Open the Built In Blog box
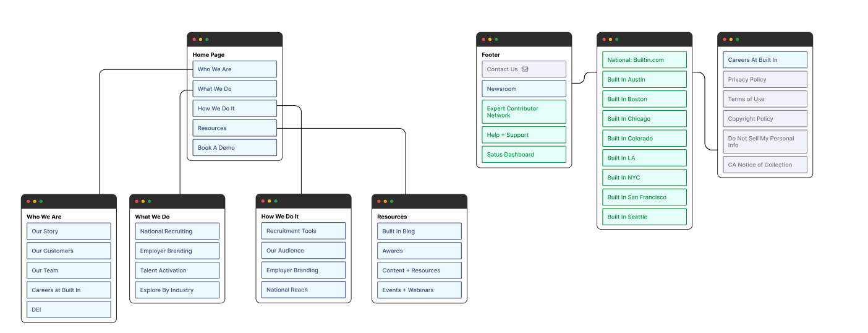Screen dimensions: 868x333 click(420, 231)
